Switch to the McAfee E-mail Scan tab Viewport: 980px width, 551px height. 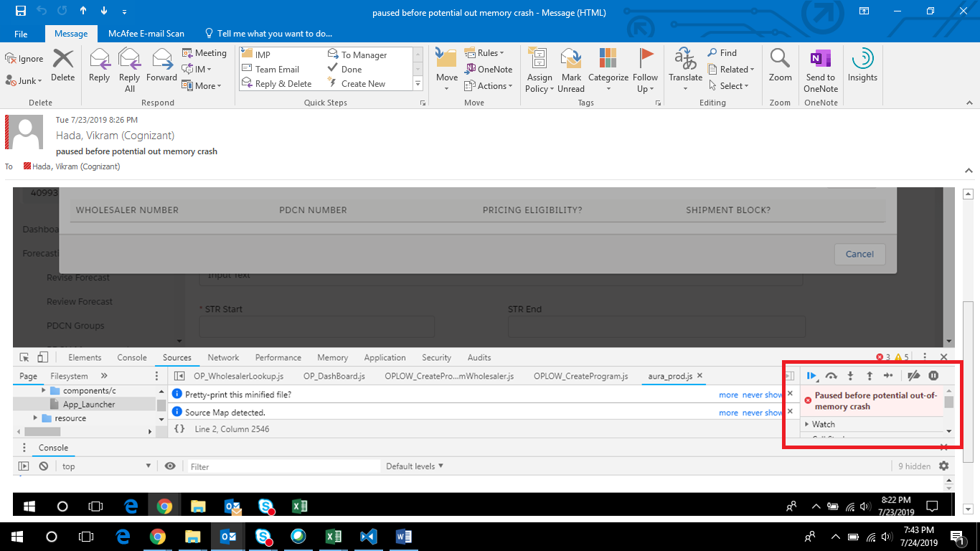(146, 34)
